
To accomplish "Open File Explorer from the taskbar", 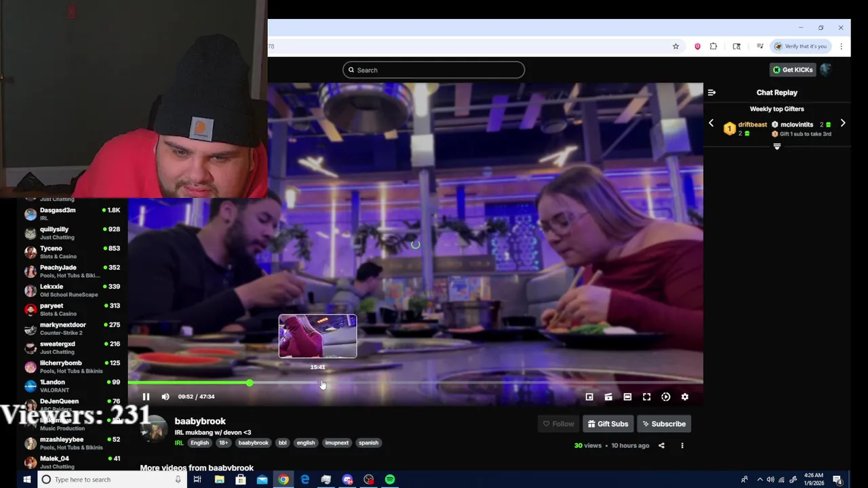I will tap(219, 479).
